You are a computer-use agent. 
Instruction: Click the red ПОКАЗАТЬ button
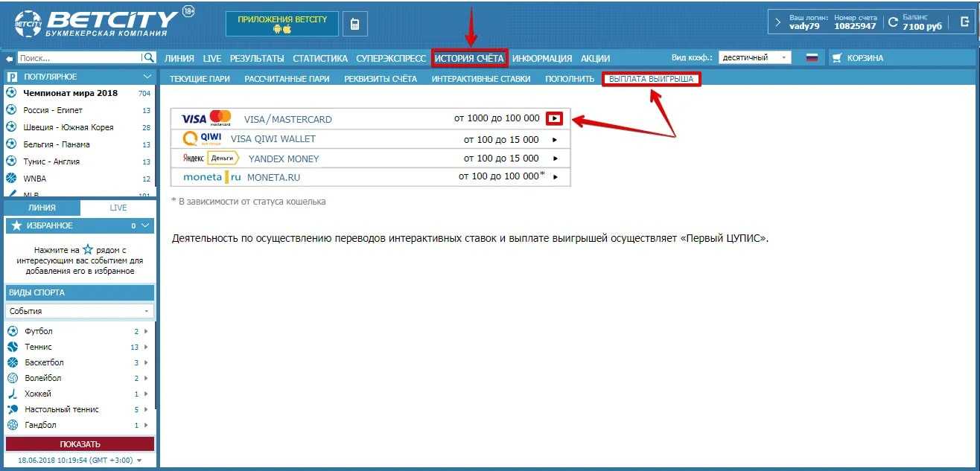point(80,444)
